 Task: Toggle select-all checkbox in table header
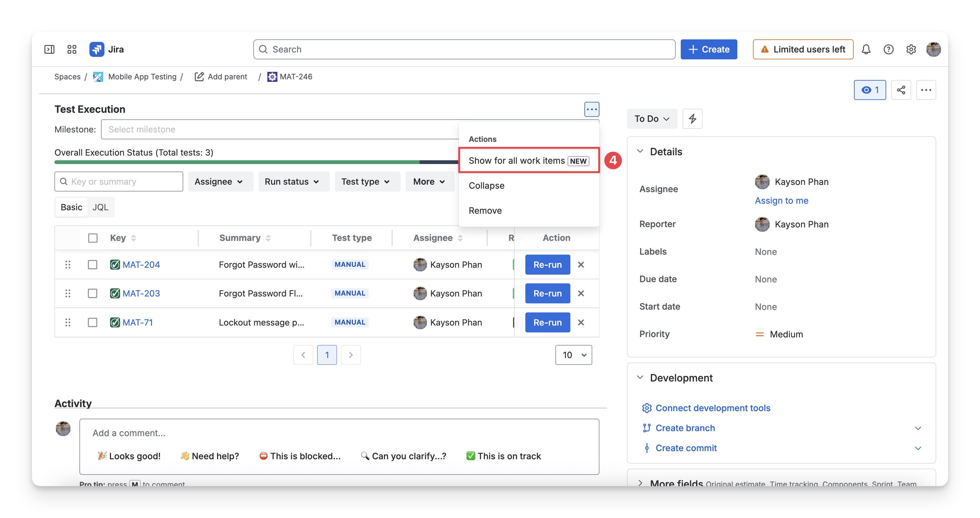pos(93,238)
